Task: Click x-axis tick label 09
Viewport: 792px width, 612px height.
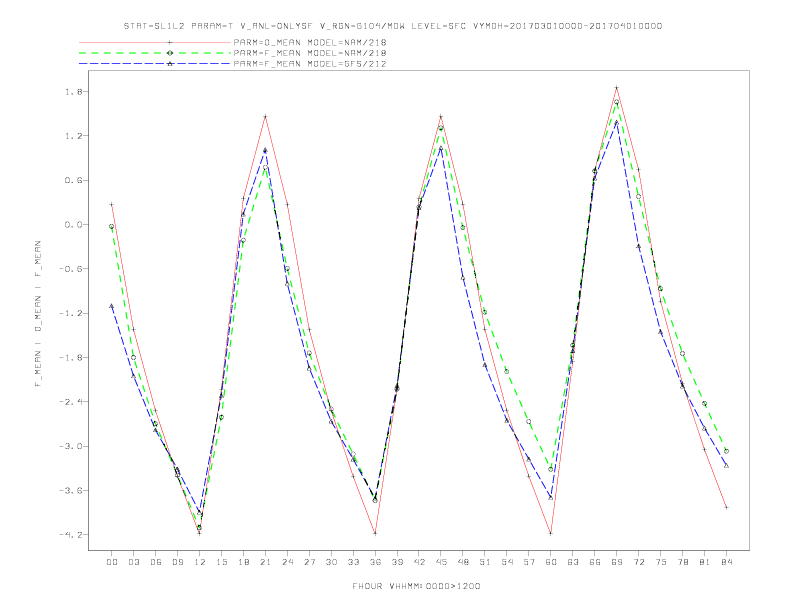Action: pyautogui.click(x=177, y=562)
